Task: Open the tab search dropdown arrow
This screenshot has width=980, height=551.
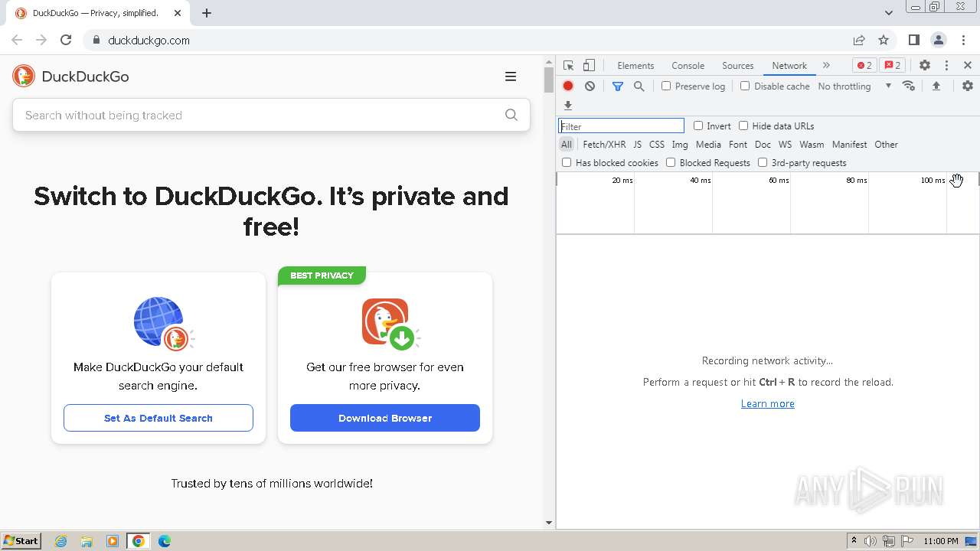Action: [888, 12]
